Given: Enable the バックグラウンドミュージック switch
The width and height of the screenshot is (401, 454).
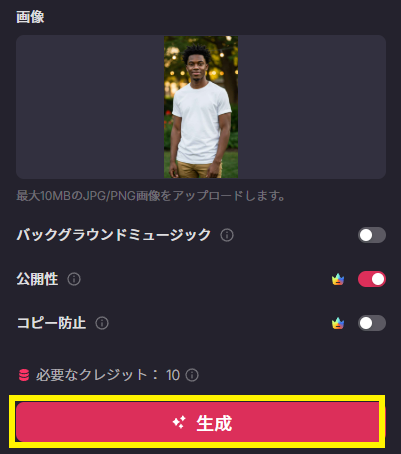Looking at the screenshot, I should (372, 235).
